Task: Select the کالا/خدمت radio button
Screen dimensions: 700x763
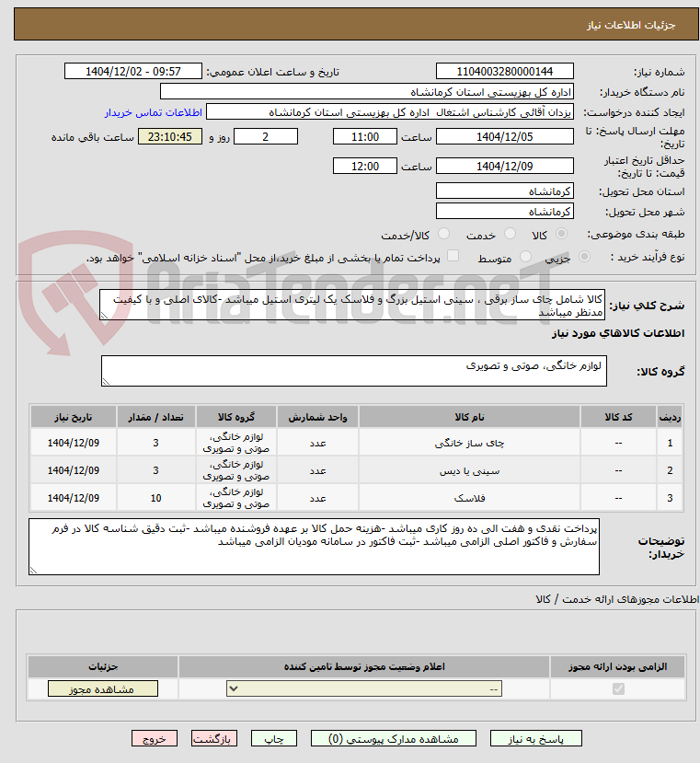Action: 443,234
